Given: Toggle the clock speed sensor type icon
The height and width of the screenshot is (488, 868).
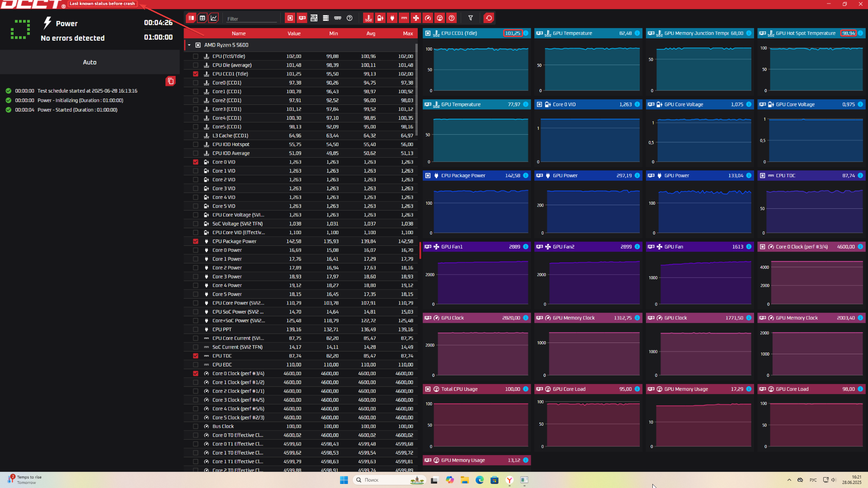Looking at the screenshot, I should click(x=428, y=18).
